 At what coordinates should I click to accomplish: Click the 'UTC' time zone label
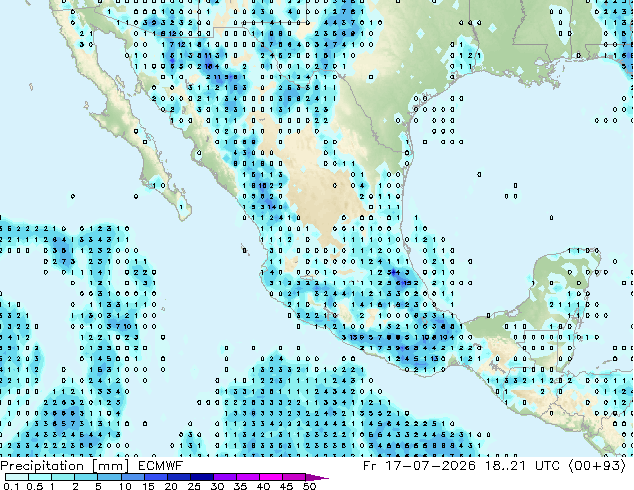click(x=547, y=466)
